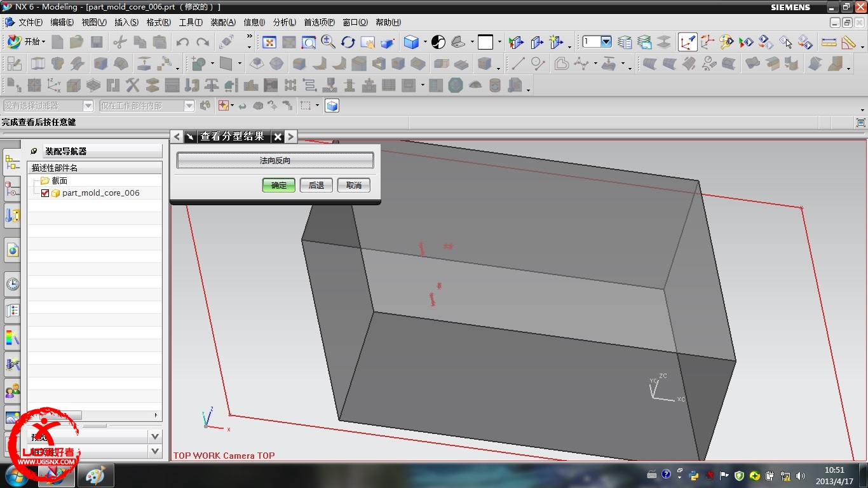Screen dimensions: 868x488
Task: Click the Sketch icon in feature toolbar
Action: 13,64
